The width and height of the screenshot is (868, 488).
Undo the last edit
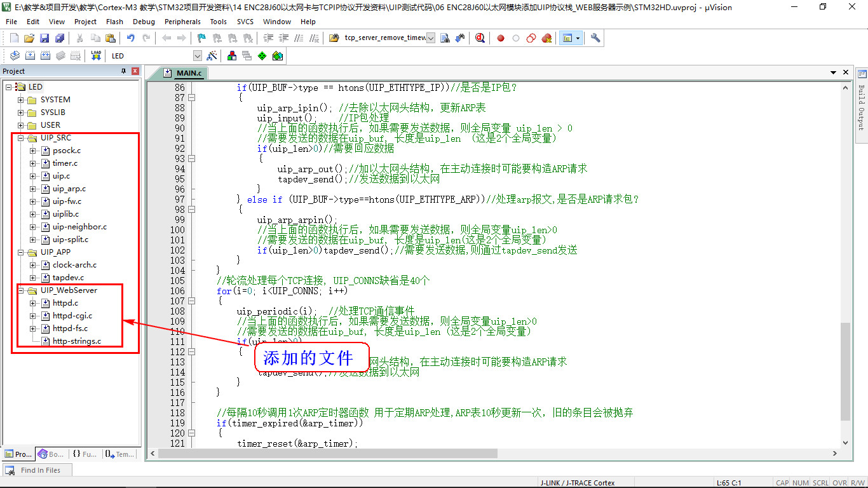130,38
